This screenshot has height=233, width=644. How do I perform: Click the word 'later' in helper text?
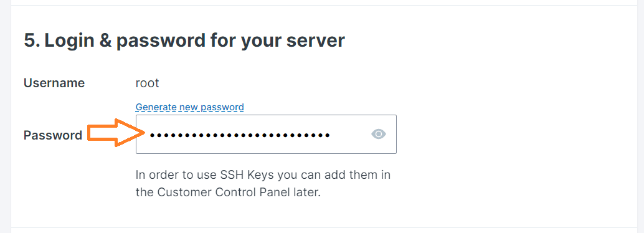[308, 193]
